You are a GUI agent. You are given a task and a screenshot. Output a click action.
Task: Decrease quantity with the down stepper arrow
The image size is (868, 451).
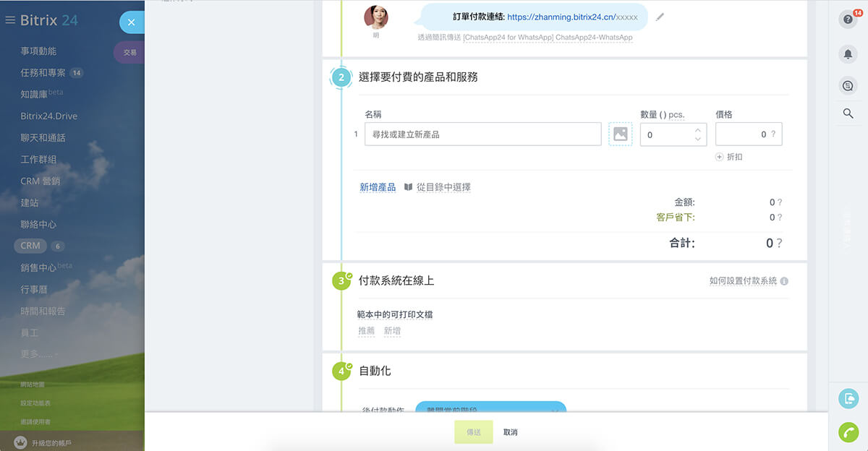click(x=697, y=139)
